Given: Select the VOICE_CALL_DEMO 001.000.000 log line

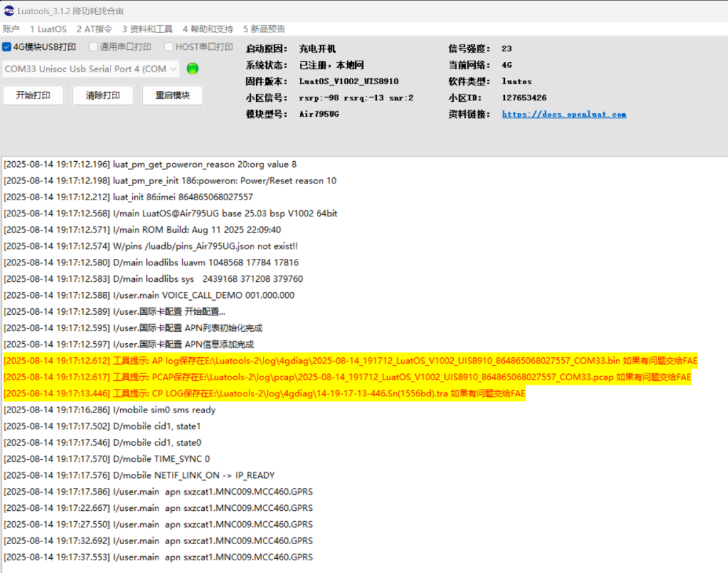Looking at the screenshot, I should 148,295.
